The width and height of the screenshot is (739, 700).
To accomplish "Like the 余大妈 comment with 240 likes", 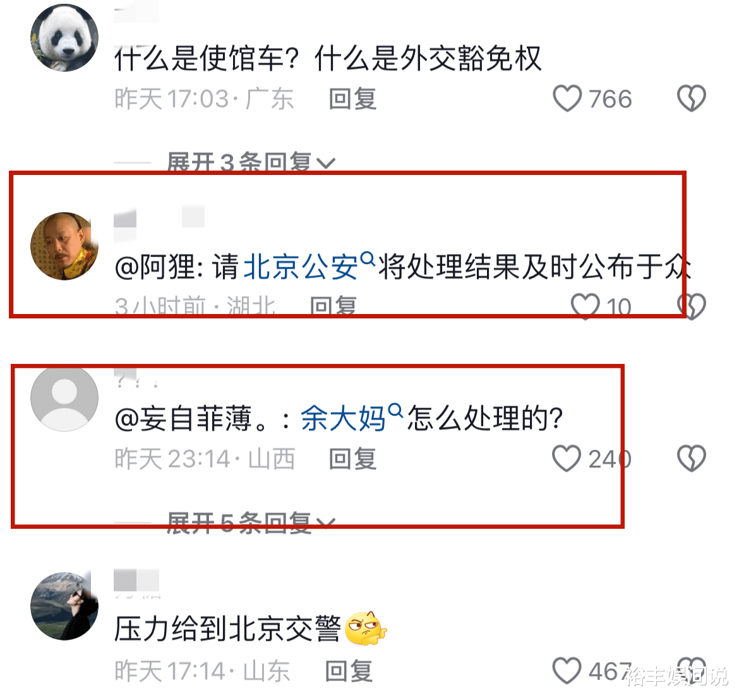I will [567, 459].
